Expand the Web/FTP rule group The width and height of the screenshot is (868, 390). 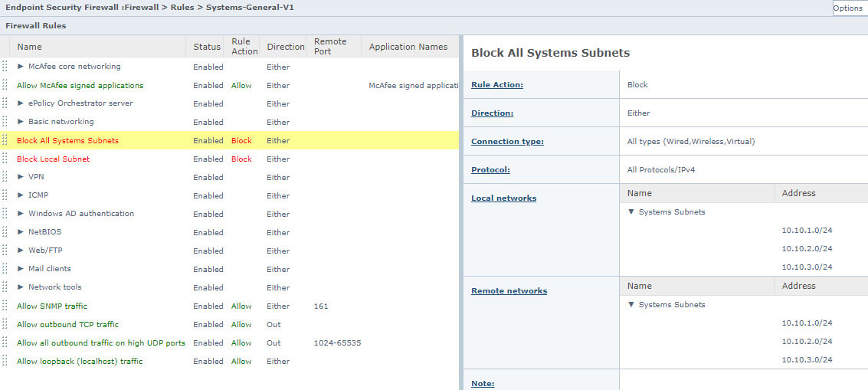pyautogui.click(x=21, y=251)
